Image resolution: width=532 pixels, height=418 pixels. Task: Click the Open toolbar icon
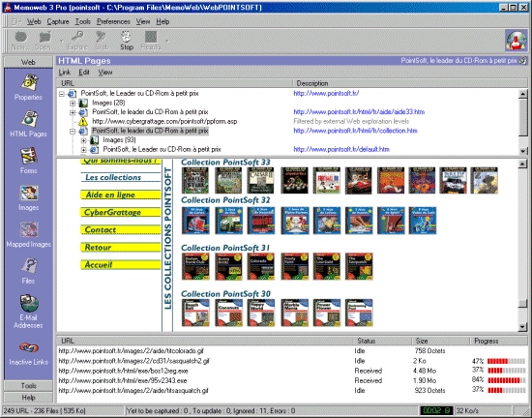[x=44, y=38]
